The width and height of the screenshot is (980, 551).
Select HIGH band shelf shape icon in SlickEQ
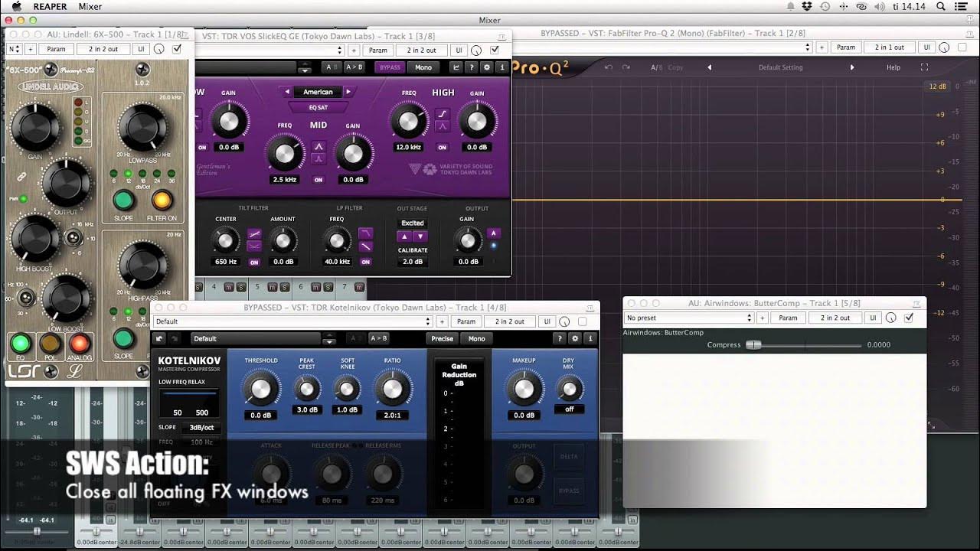click(x=442, y=113)
